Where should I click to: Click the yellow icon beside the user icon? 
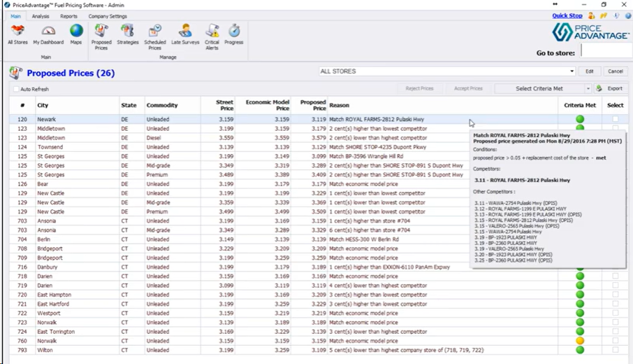(x=604, y=16)
